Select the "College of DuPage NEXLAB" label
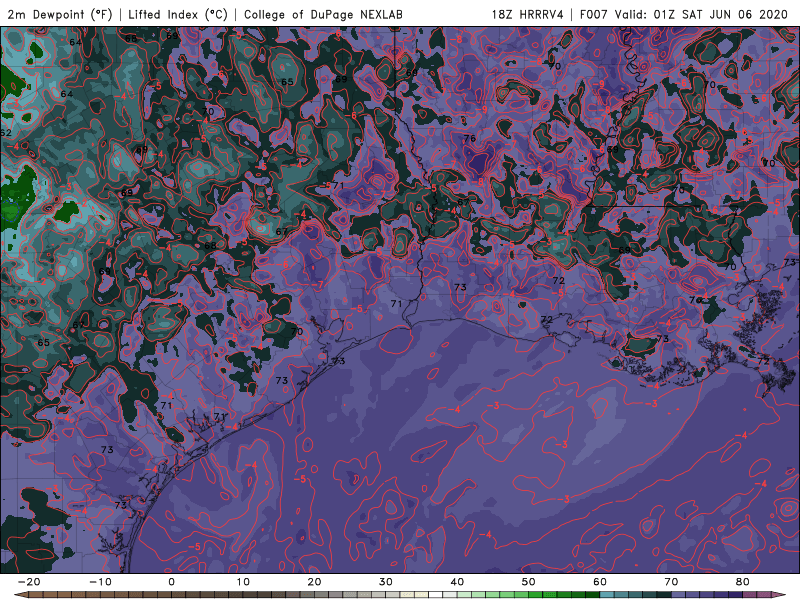Viewport: 800px width, 600px height. click(323, 14)
